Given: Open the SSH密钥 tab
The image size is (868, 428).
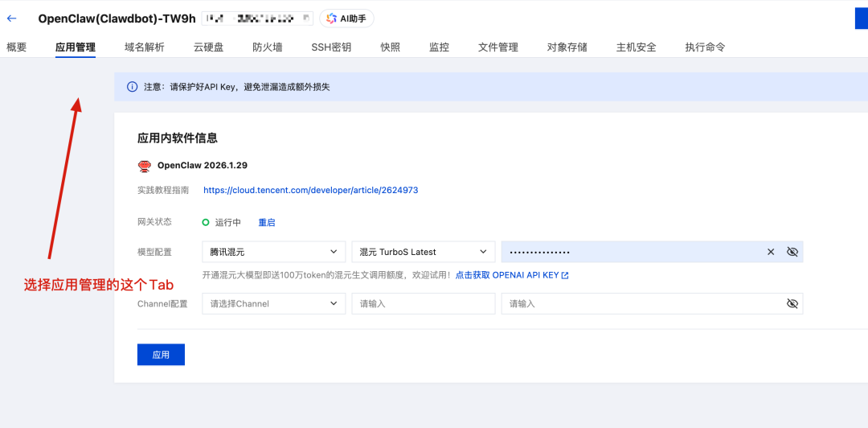Looking at the screenshot, I should (x=331, y=47).
